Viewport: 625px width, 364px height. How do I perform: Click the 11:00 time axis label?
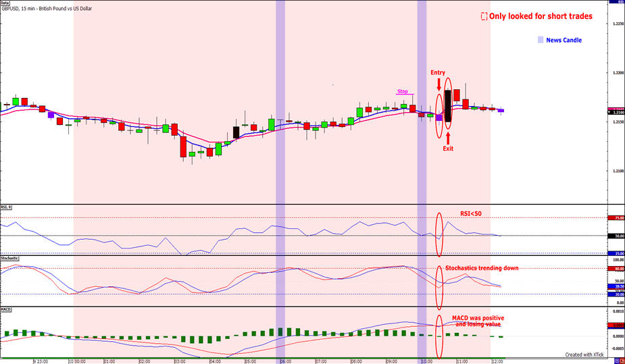click(462, 361)
